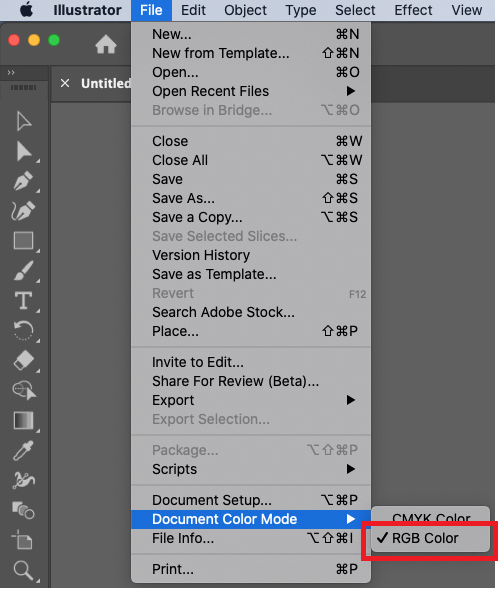
Task: Click the Home icon
Action: pyautogui.click(x=106, y=44)
